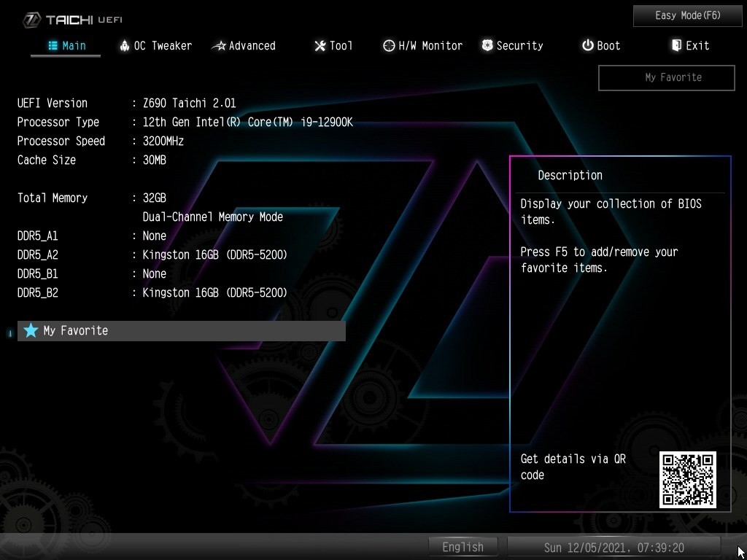Open Advanced via its star icon
The image size is (747, 560).
pos(218,46)
